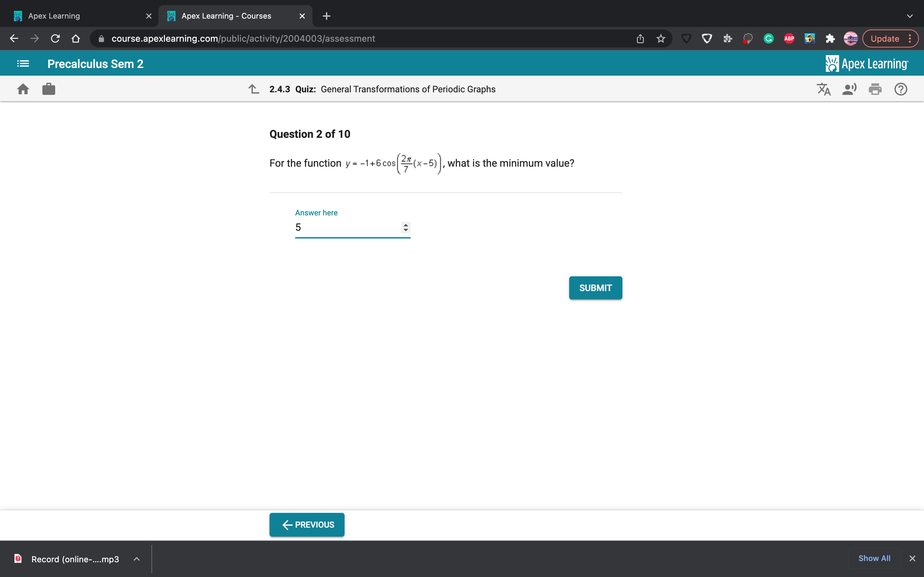Show All downloads
The height and width of the screenshot is (577, 924).
pyautogui.click(x=874, y=558)
